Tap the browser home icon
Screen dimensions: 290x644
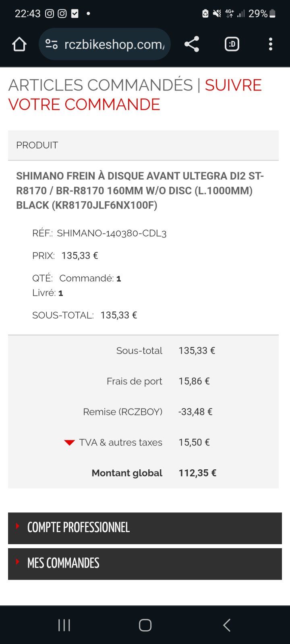pyautogui.click(x=19, y=44)
